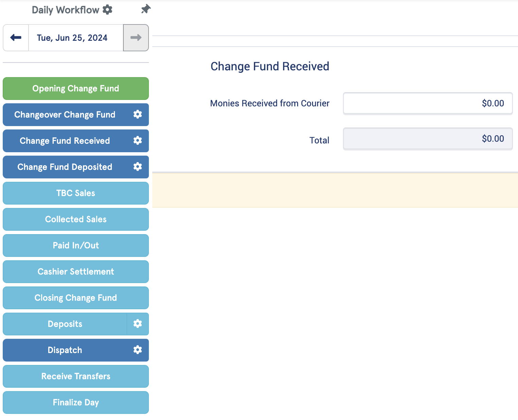The width and height of the screenshot is (518, 420).
Task: Select the Changeover Change Fund step
Action: [x=65, y=115]
